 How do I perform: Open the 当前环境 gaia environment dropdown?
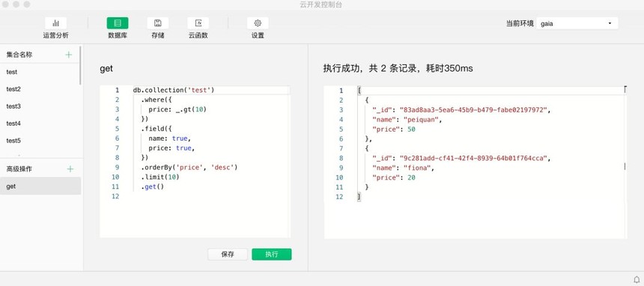tap(577, 23)
